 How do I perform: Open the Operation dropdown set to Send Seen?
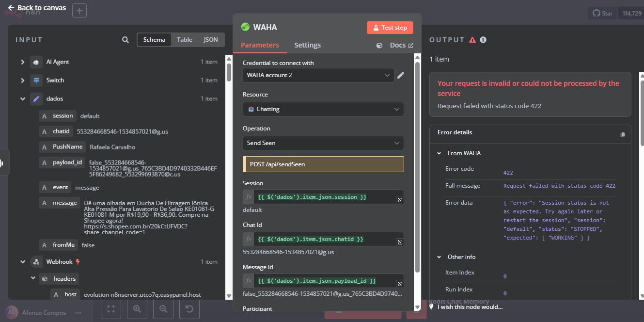323,143
